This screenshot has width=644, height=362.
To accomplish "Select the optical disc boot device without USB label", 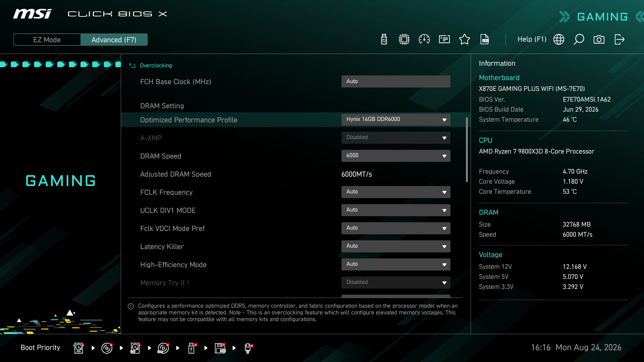I will [x=107, y=348].
